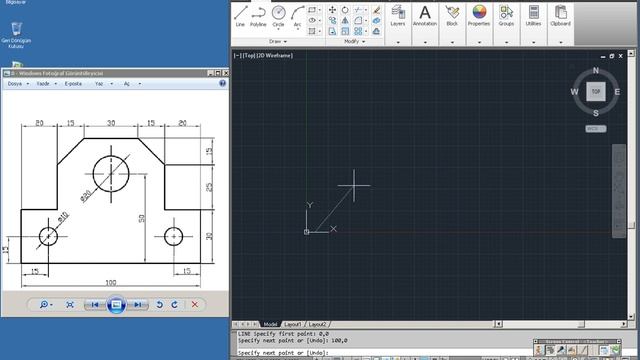This screenshot has height=360, width=640.
Task: Rotate image clockwise in photo viewer
Action: (x=175, y=304)
